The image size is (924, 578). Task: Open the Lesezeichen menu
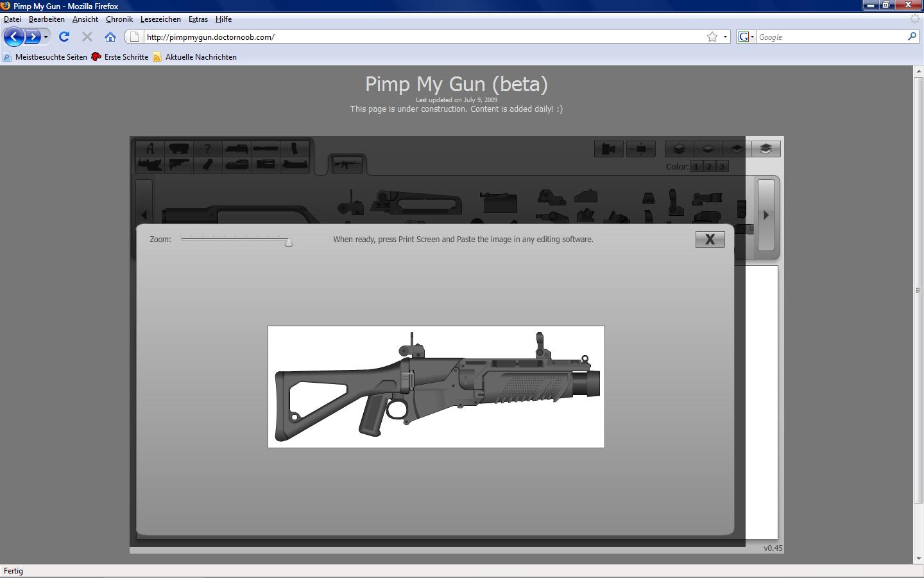tap(160, 19)
